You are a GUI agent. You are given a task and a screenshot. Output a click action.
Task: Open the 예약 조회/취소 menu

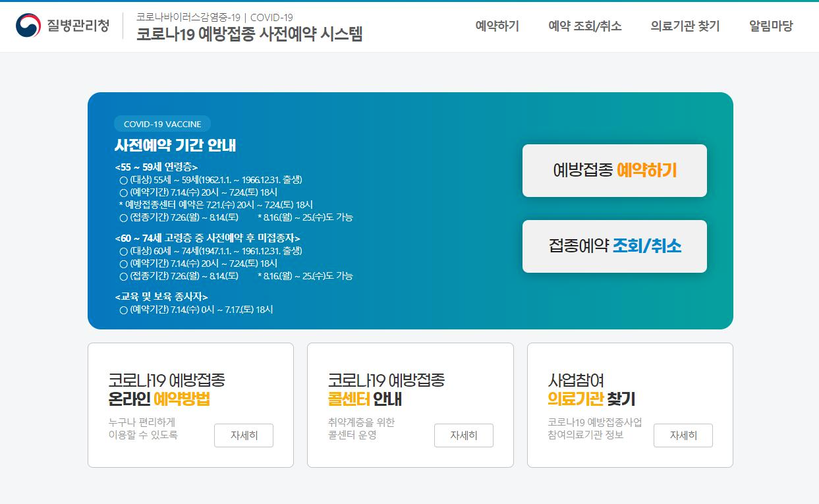pyautogui.click(x=585, y=26)
